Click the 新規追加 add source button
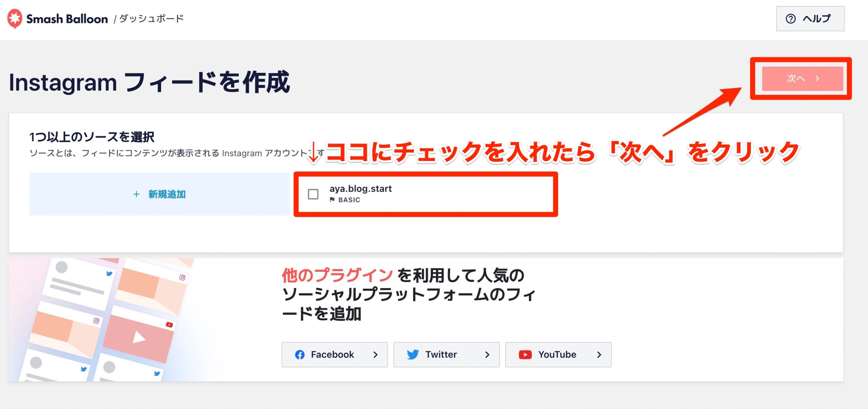Viewport: 868px width, 409px height. [159, 194]
